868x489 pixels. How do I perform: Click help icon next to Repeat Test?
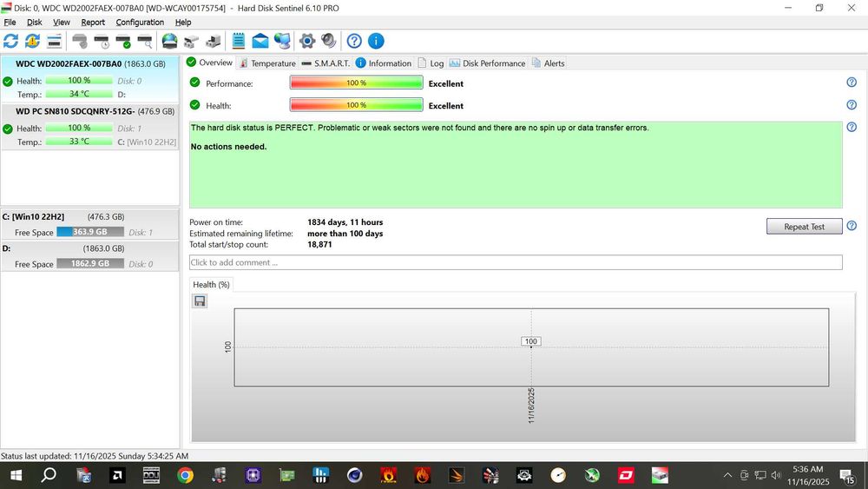click(852, 226)
